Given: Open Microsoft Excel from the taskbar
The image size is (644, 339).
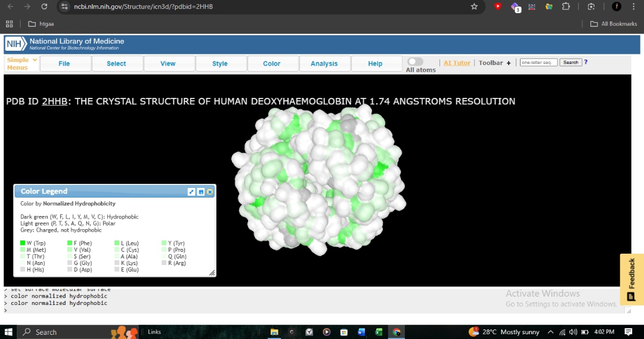Looking at the screenshot, I should (x=379, y=332).
